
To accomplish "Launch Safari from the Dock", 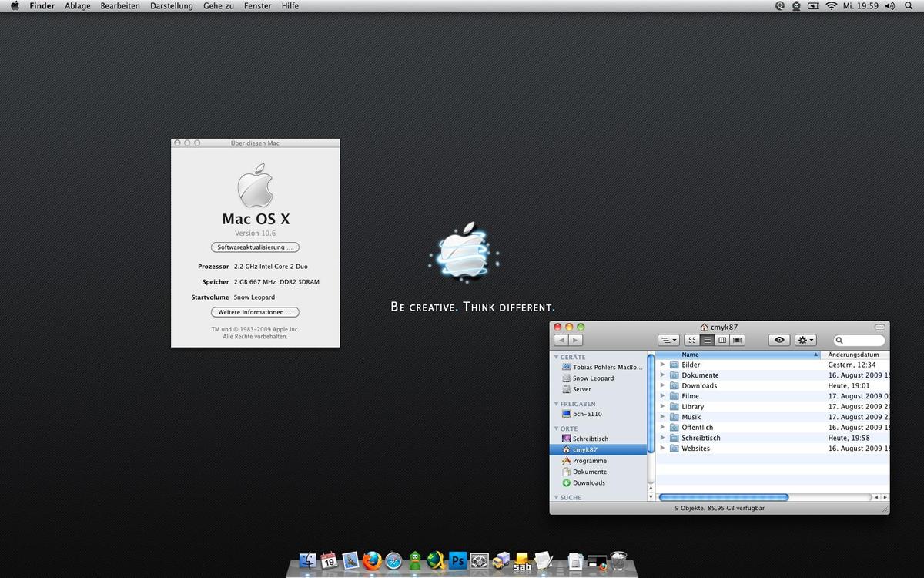I will pos(393,561).
